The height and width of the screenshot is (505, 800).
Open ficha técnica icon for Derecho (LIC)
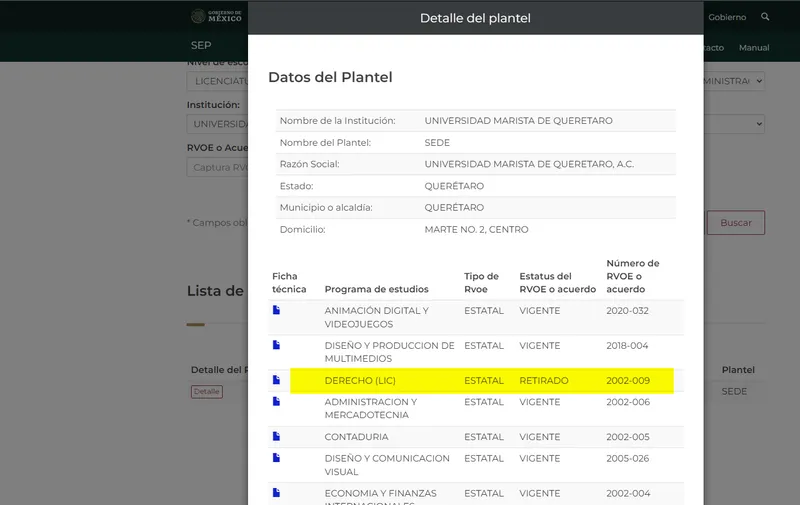pyautogui.click(x=276, y=380)
